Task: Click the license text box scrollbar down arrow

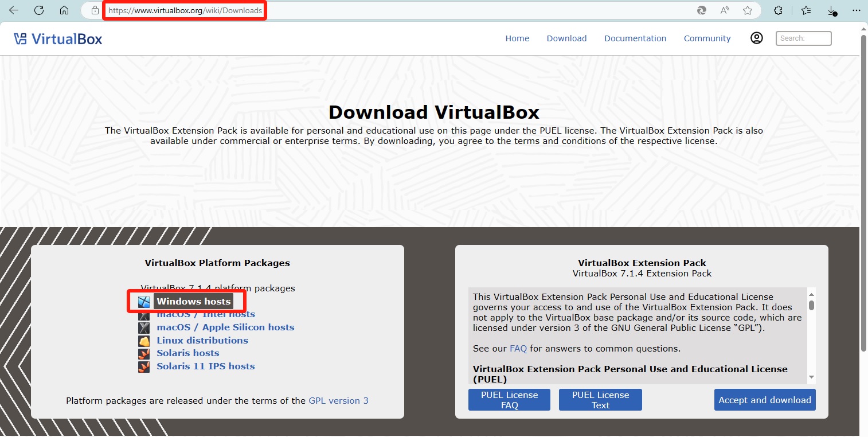Action: pos(811,377)
